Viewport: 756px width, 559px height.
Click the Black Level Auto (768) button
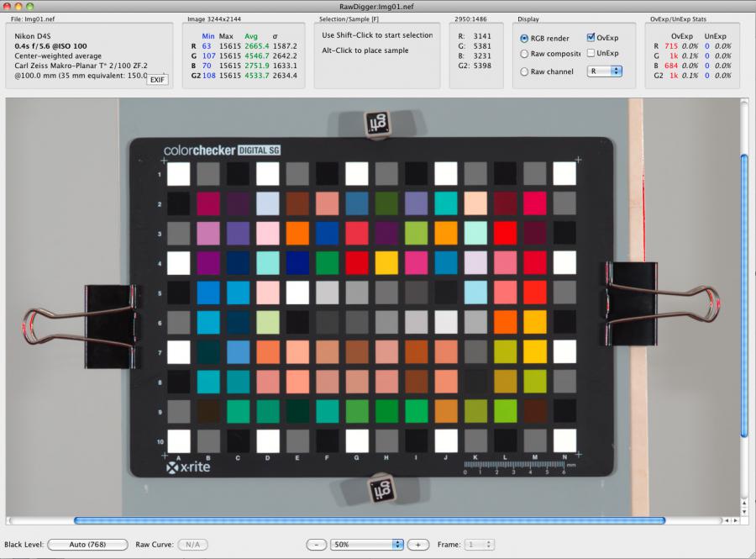click(x=87, y=545)
